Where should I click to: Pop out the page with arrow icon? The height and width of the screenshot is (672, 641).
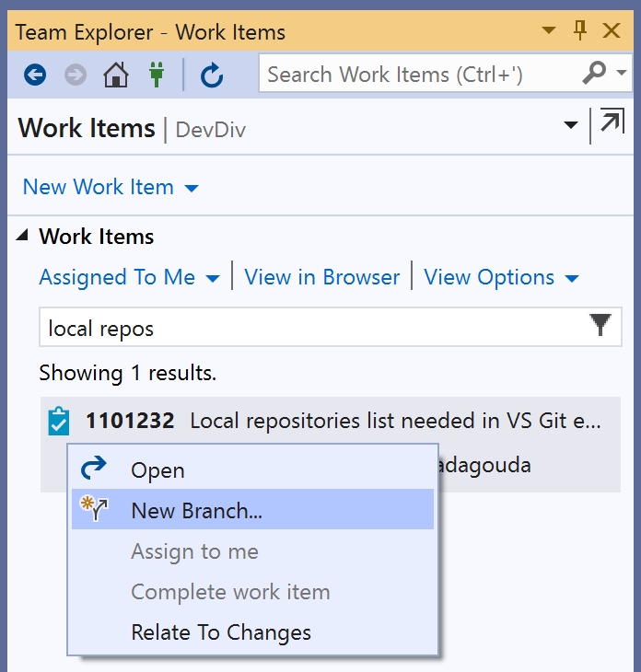point(612,121)
